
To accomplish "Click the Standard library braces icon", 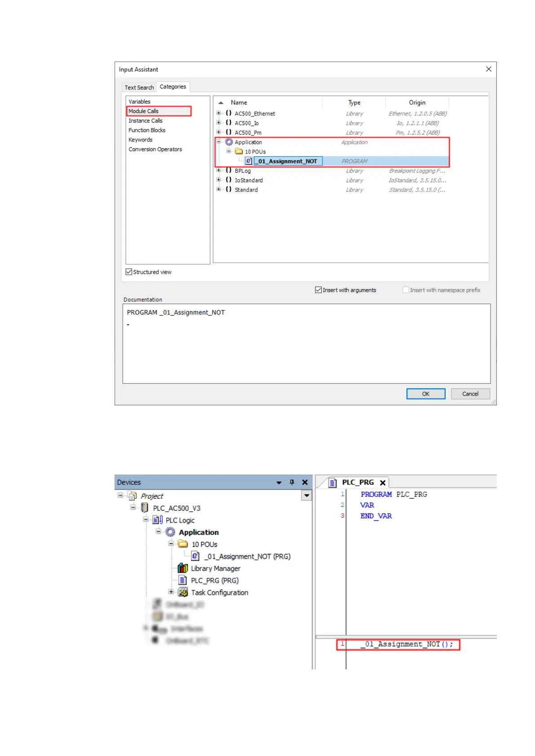I will 229,189.
